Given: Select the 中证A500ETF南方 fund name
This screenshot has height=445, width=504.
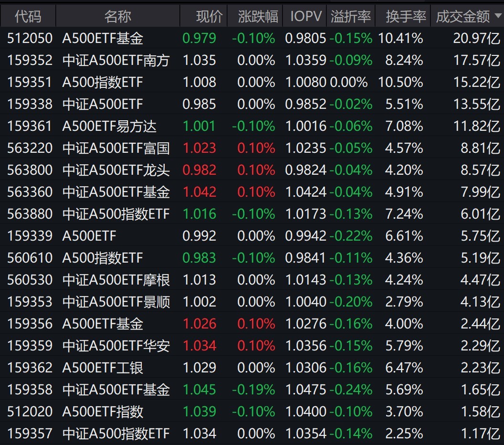Looking at the screenshot, I should (x=116, y=60).
